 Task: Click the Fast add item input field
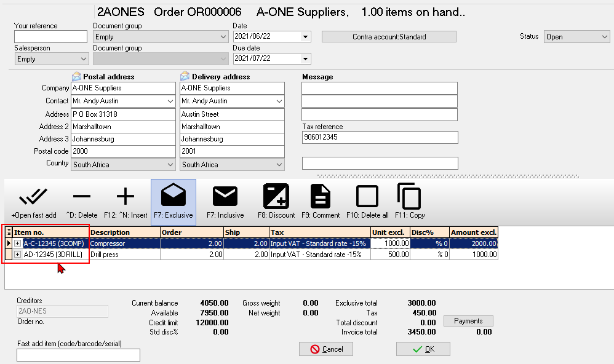coord(78,355)
